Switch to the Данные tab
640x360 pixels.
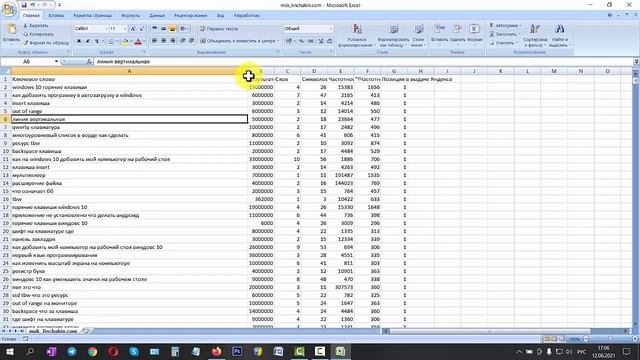pos(157,16)
